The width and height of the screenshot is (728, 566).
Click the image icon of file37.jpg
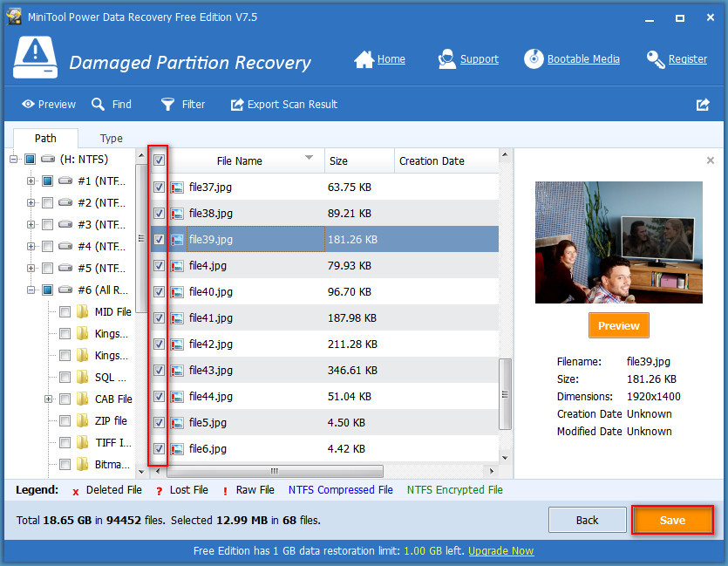click(177, 188)
